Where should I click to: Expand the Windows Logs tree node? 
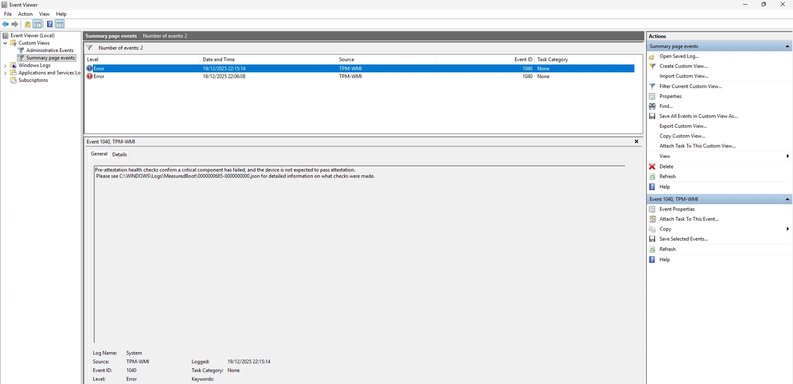click(5, 65)
